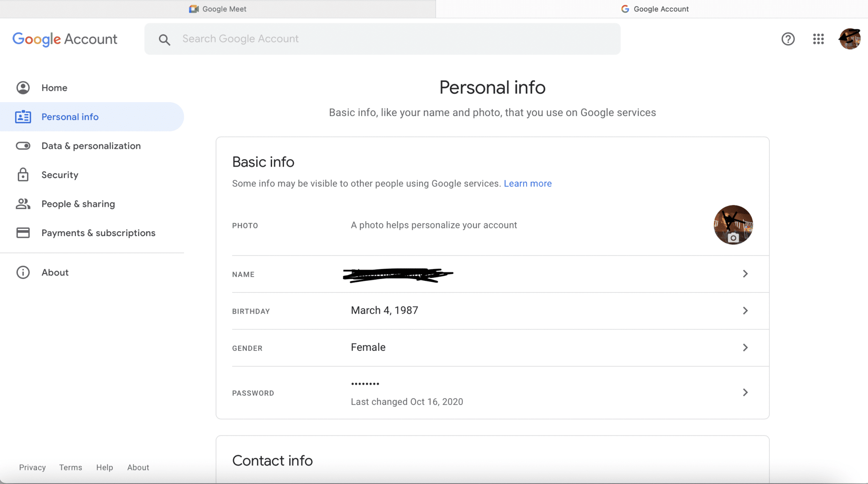Click Learn more link in Basic info
Image resolution: width=868 pixels, height=484 pixels.
tap(528, 183)
